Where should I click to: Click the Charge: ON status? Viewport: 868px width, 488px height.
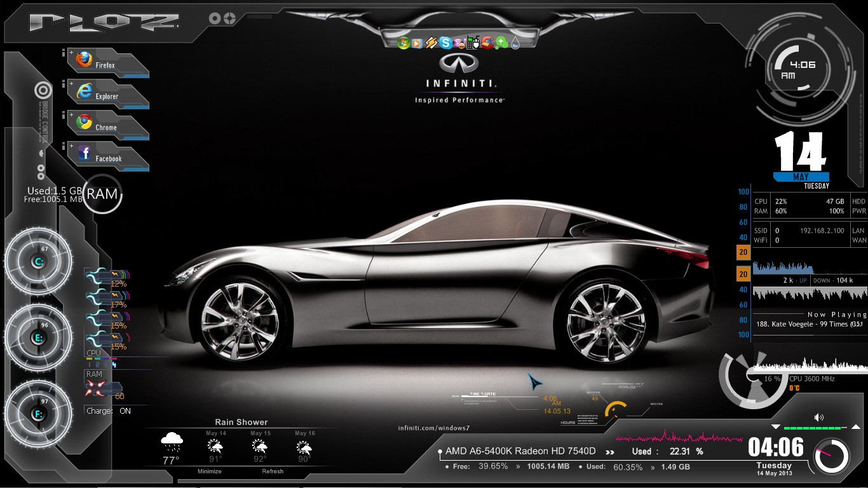click(x=109, y=411)
